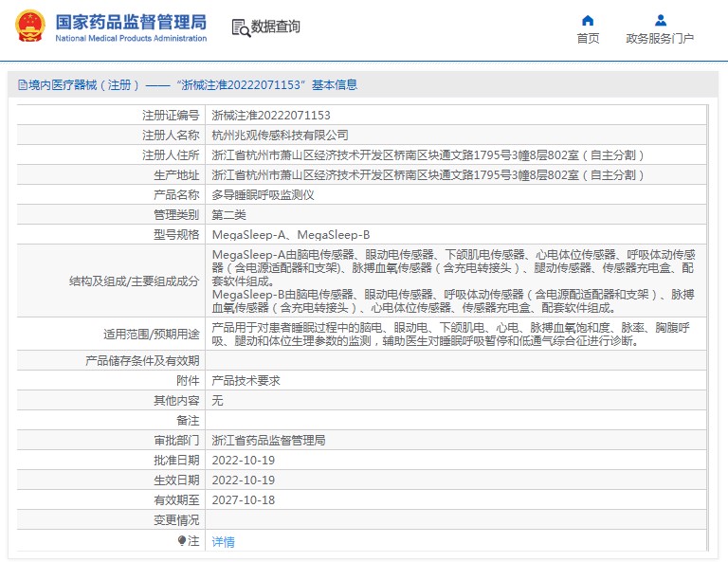
Task: Select expiry date 2027-10-18
Action: pos(244,500)
